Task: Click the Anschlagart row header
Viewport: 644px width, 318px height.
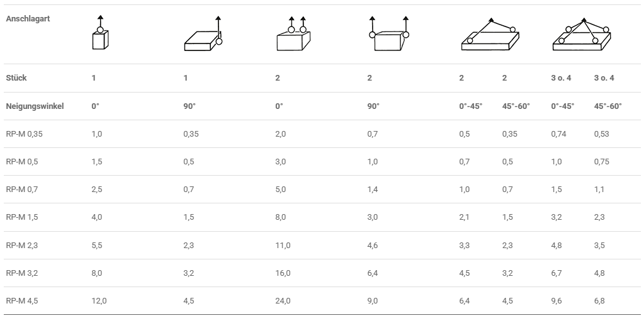Action: [x=28, y=19]
